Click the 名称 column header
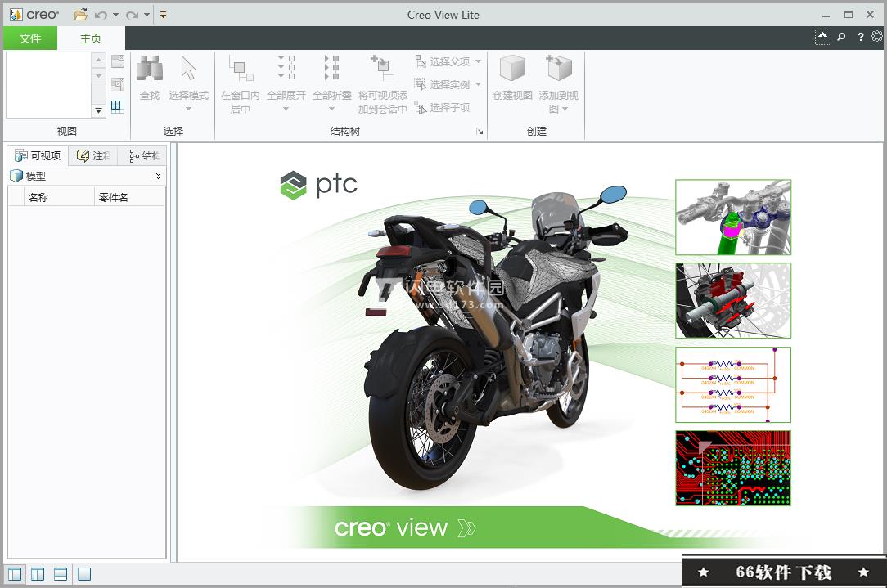The height and width of the screenshot is (588, 887). pyautogui.click(x=59, y=197)
